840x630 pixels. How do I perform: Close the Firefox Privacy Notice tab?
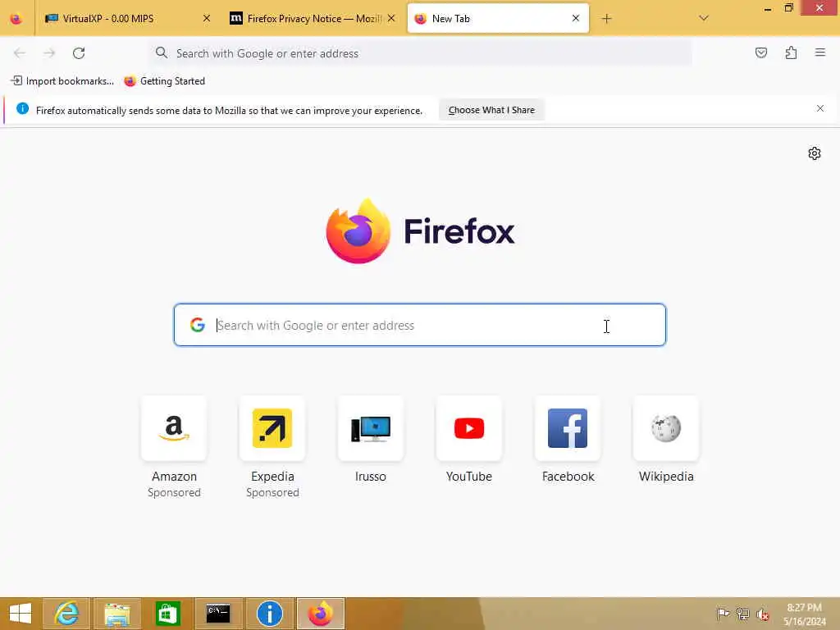pos(391,19)
